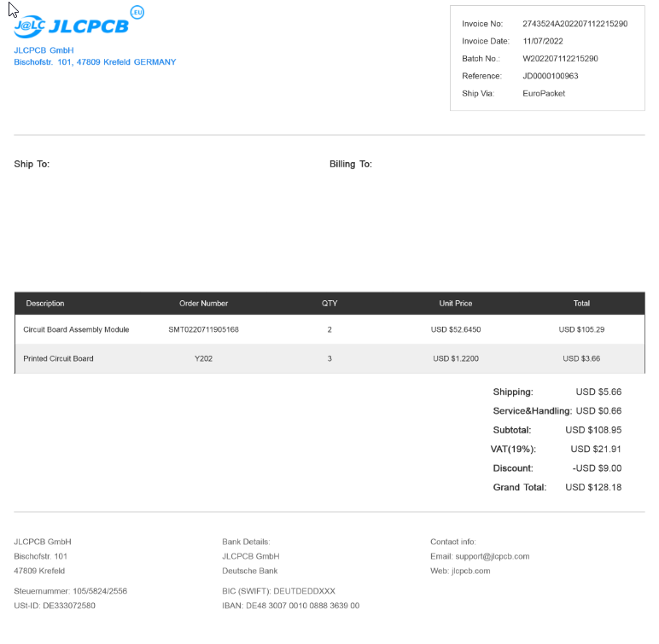Click the 'Contact info:' heading

[x=452, y=542]
